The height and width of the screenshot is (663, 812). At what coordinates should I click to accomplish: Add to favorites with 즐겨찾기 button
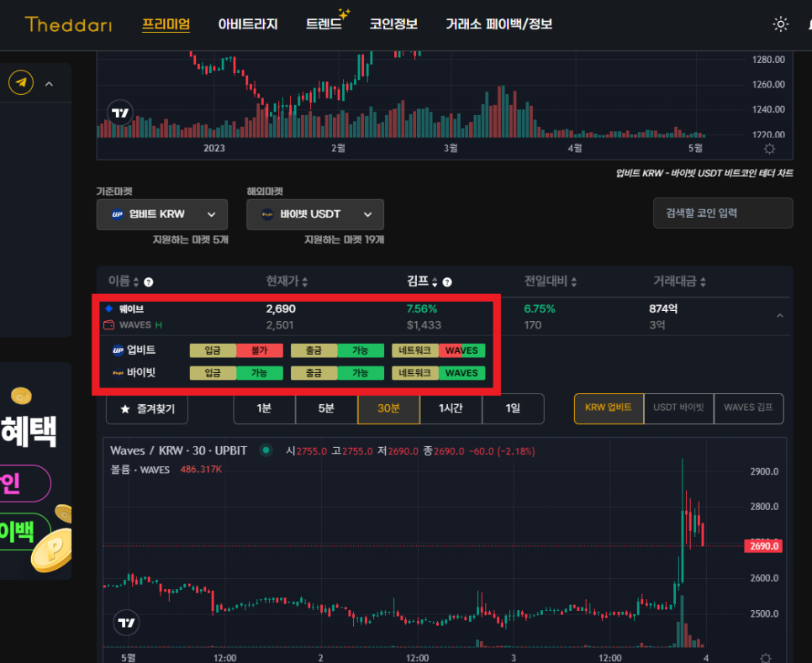(x=147, y=409)
